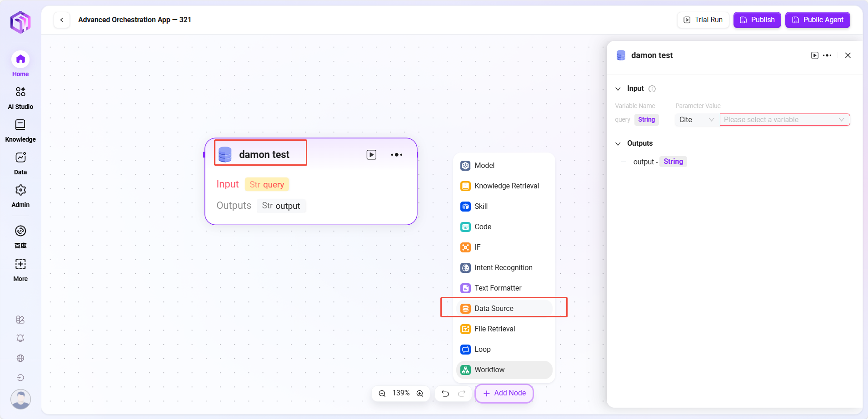Click the zoom in magnifier icon
The width and height of the screenshot is (868, 419).
420,394
